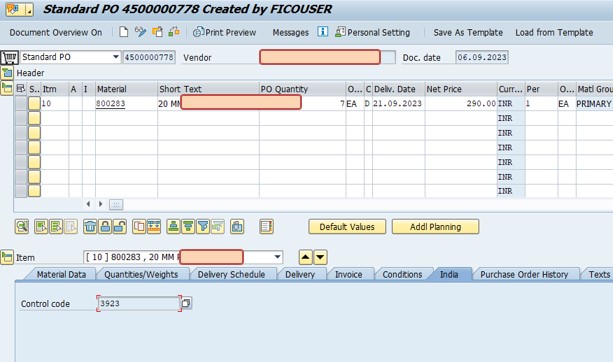This screenshot has width=613, height=362.
Task: Open the Standard PO type dropdown
Action: 116,57
